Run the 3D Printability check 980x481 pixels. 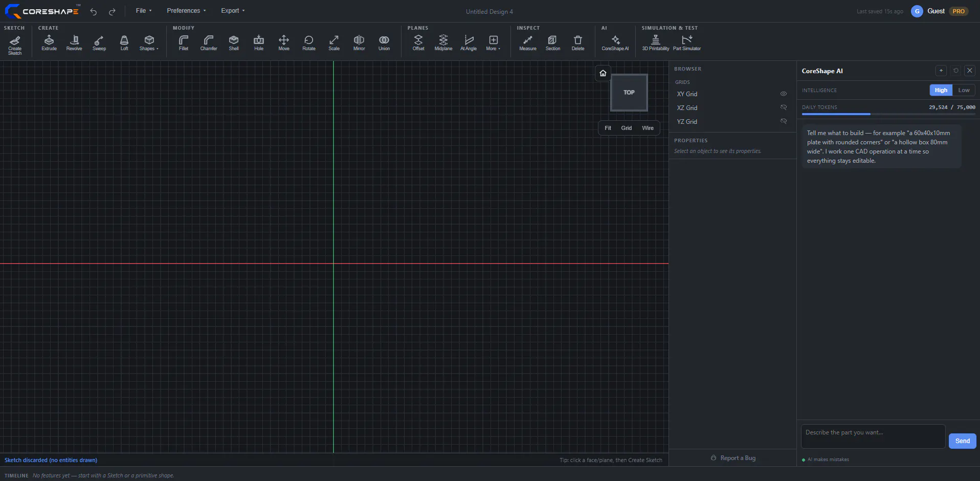tap(656, 43)
